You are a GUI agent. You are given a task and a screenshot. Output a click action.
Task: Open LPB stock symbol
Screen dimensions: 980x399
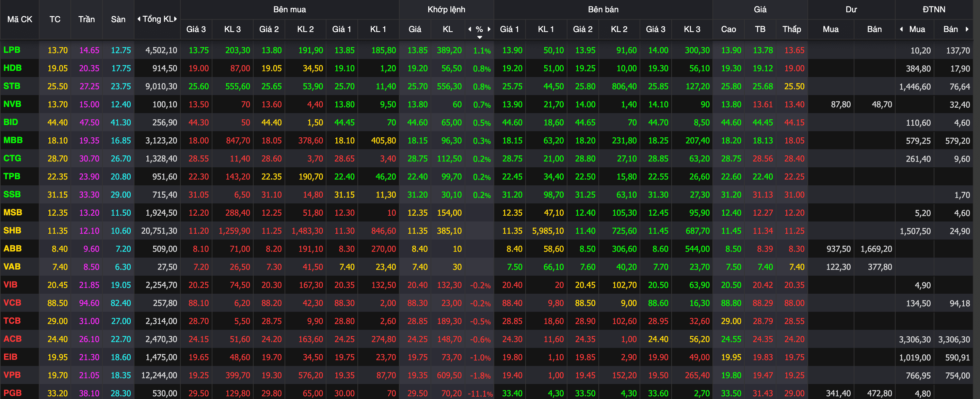click(12, 50)
